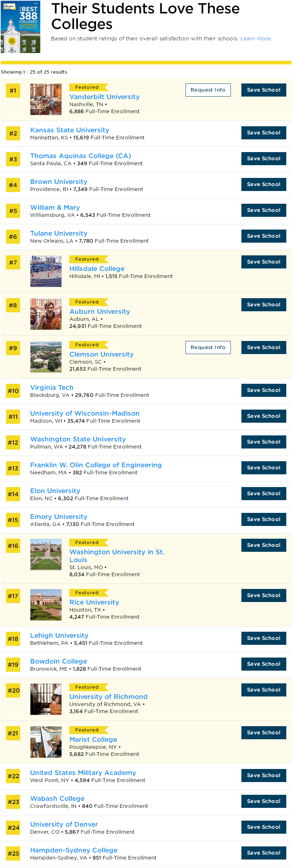Viewport: 293px width, 868px height.
Task: Request info for Vanderbilt University
Action: pyautogui.click(x=208, y=90)
